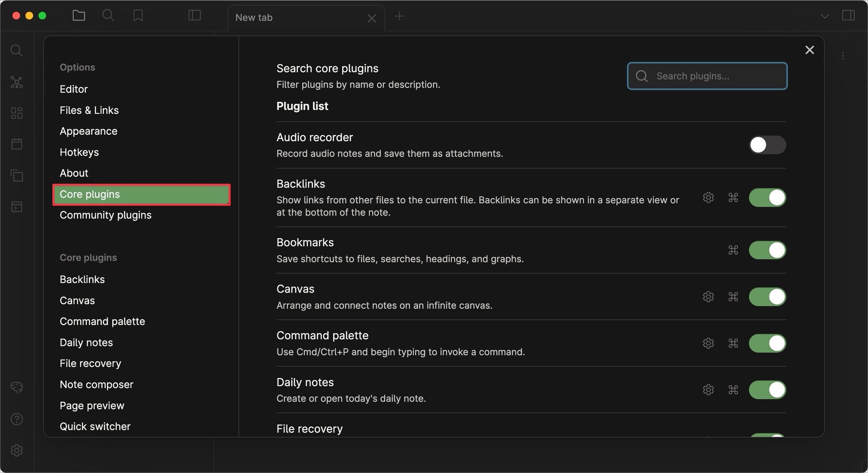Select the search icon in the left ribbon
The width and height of the screenshot is (868, 473).
click(x=16, y=50)
